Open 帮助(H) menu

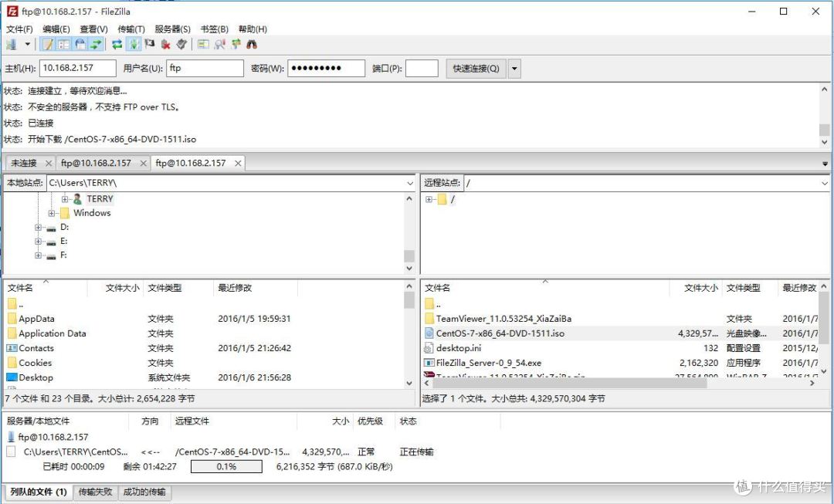pos(253,29)
